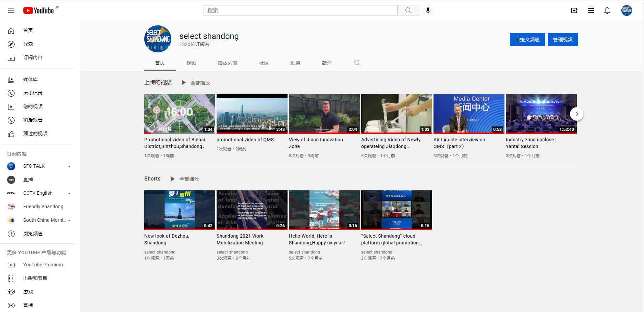The width and height of the screenshot is (644, 312).
Task: Open 直播 at the sidebar bottom
Action: click(38, 305)
